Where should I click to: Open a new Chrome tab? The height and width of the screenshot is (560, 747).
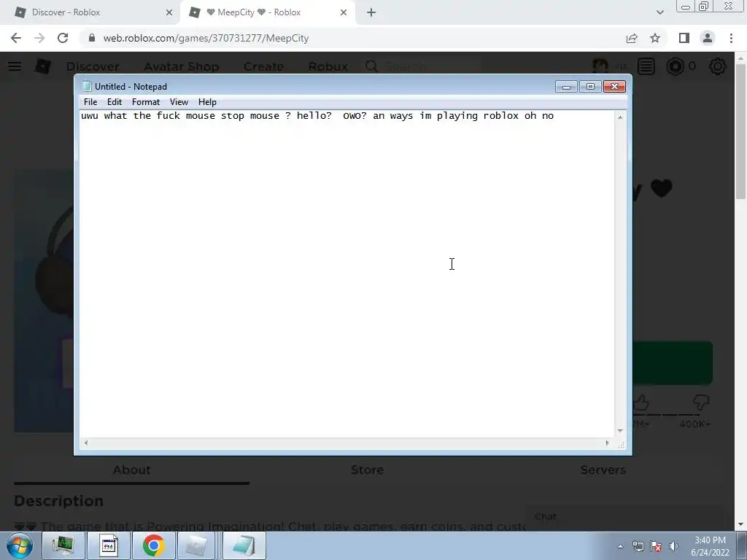tap(371, 12)
